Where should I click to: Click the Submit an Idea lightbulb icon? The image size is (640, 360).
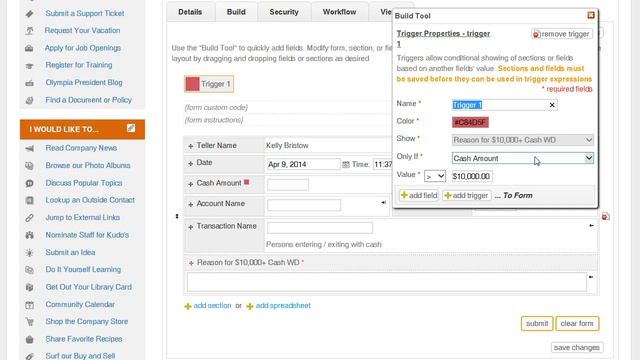pyautogui.click(x=29, y=253)
